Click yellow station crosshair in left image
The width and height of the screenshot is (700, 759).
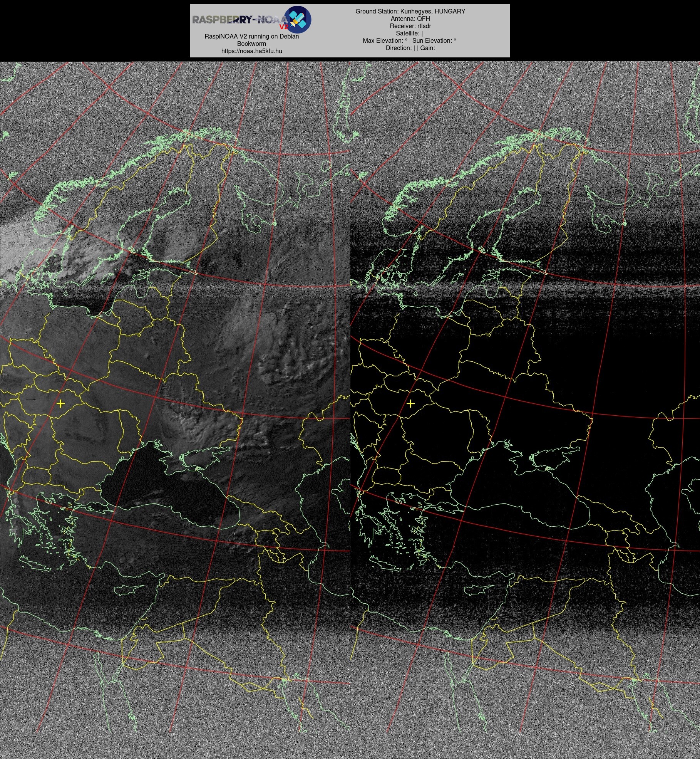coord(60,403)
